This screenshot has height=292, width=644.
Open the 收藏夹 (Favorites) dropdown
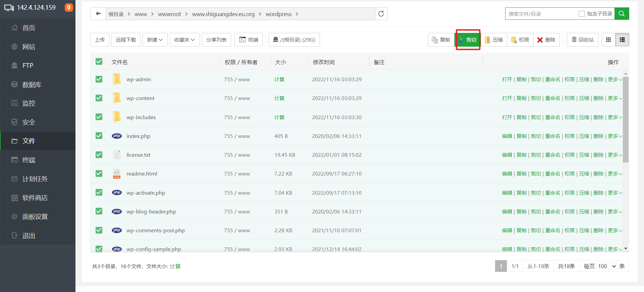point(185,40)
